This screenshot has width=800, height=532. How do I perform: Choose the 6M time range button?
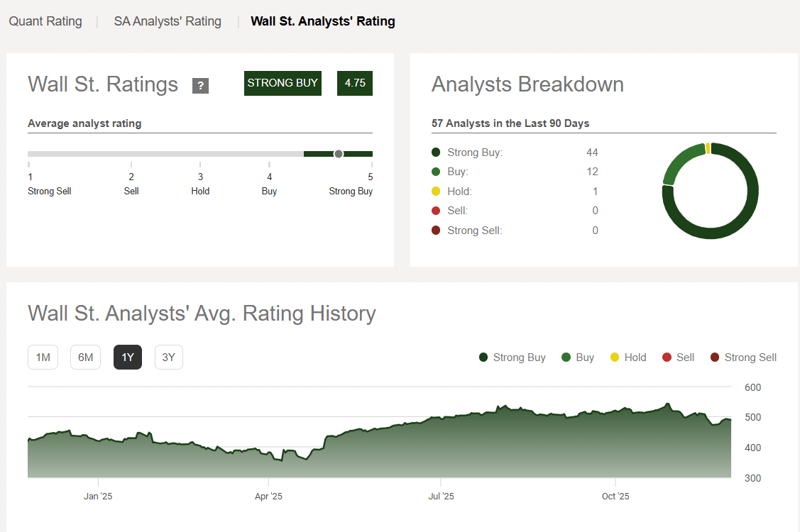click(x=85, y=358)
